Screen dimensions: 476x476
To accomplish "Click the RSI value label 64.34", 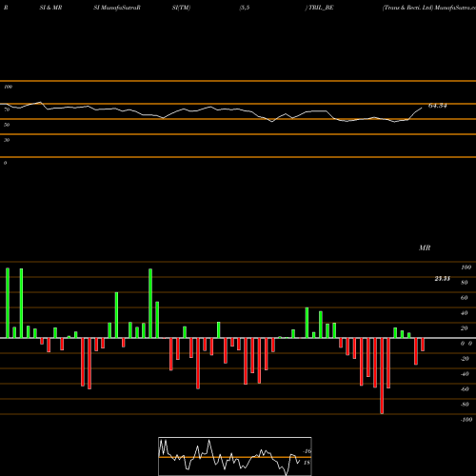I will coord(438,106).
